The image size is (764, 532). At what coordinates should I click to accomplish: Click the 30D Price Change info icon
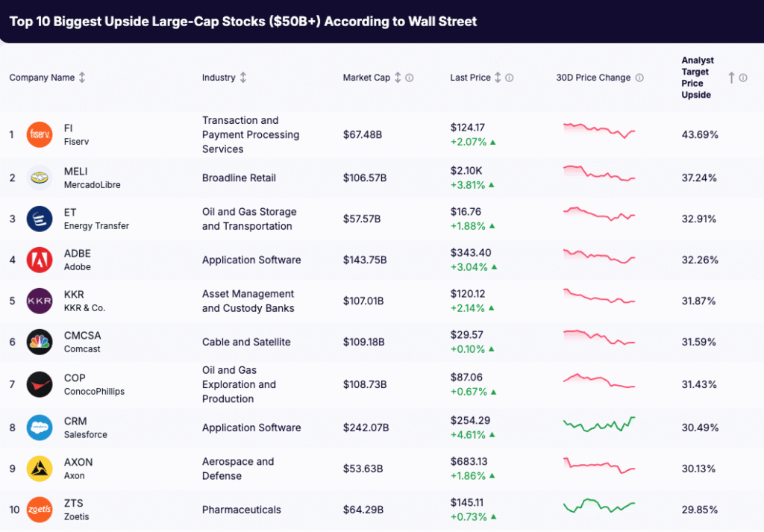639,77
